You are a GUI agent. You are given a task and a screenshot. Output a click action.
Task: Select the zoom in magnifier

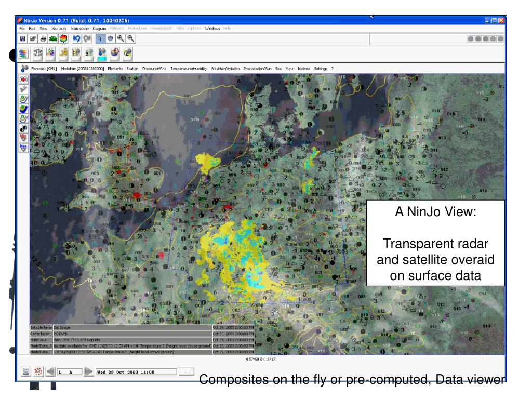pyautogui.click(x=121, y=39)
